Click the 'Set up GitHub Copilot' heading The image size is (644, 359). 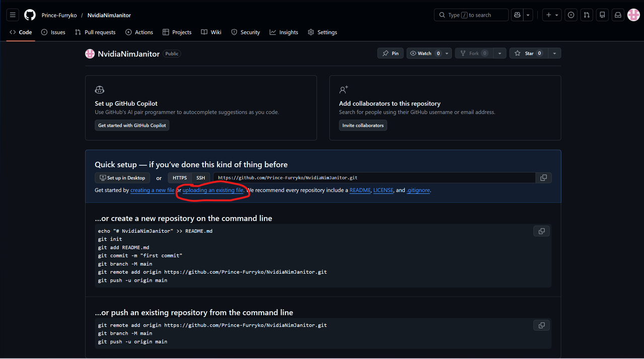tap(126, 103)
